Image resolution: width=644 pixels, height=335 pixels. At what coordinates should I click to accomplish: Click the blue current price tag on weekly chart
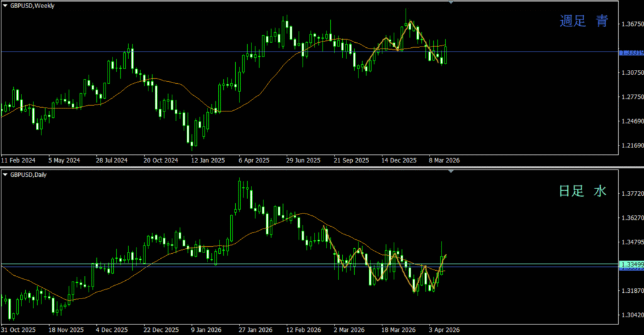(x=631, y=52)
